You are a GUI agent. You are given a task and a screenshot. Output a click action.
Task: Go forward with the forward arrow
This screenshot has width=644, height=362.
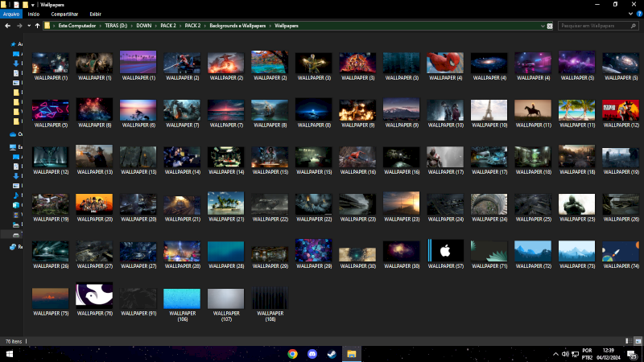[19, 26]
